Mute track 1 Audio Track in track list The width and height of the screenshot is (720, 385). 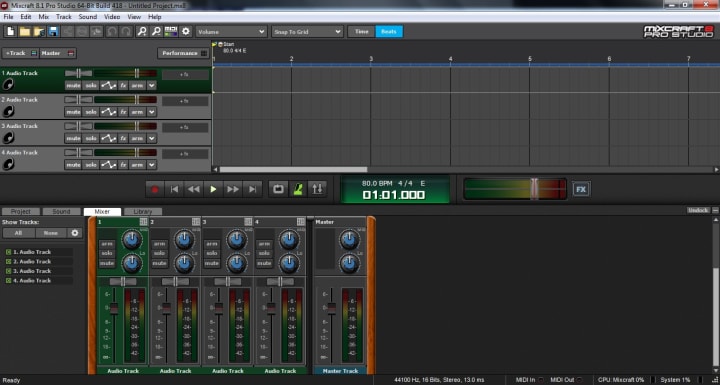click(x=73, y=85)
